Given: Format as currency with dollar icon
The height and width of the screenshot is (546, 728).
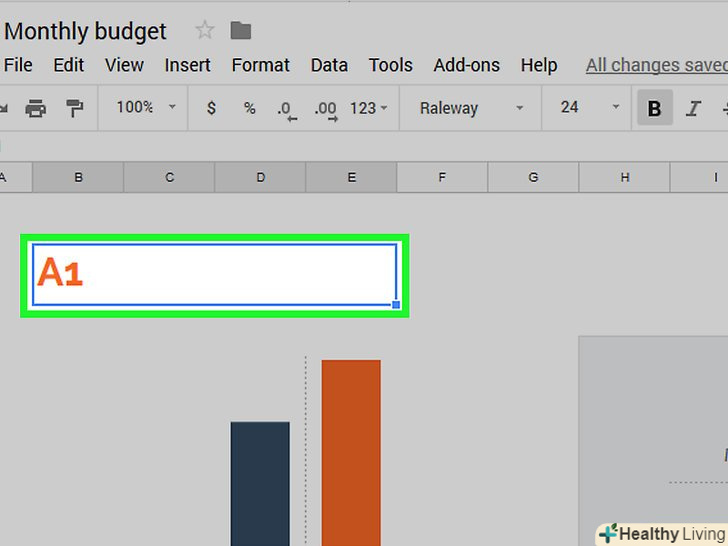Looking at the screenshot, I should point(211,108).
